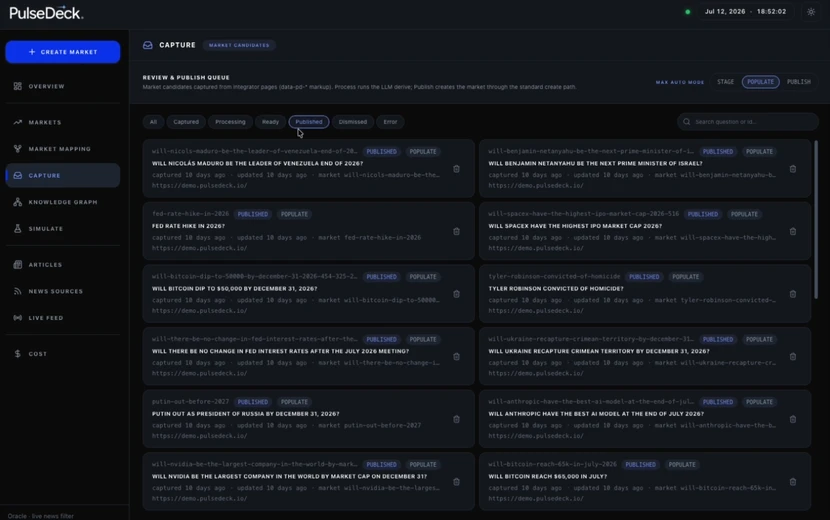Viewport: 830px width, 520px height.
Task: Select the Capture inbox icon in sidebar
Action: (x=17, y=175)
